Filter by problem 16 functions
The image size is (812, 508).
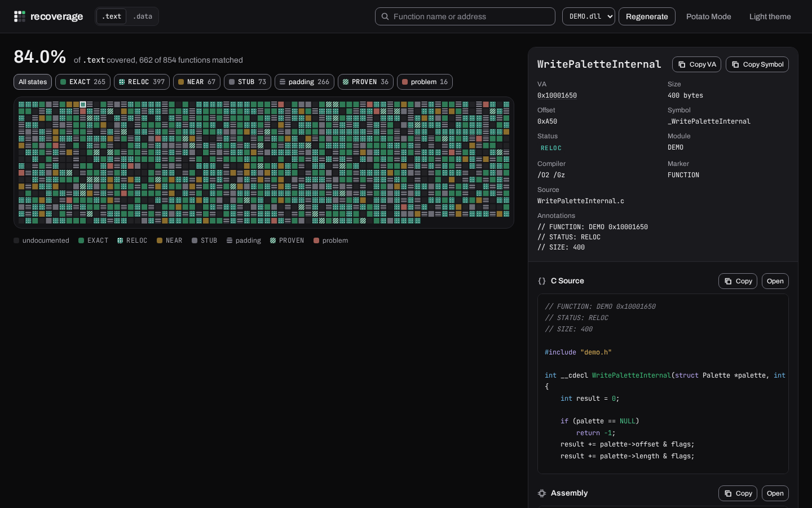[x=425, y=82]
